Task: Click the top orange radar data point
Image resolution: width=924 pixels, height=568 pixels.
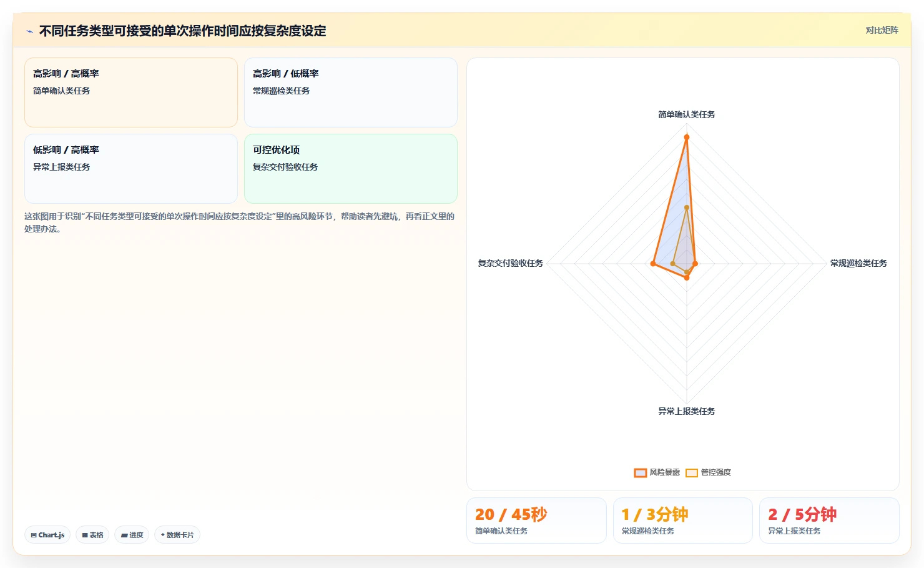Action: (687, 137)
